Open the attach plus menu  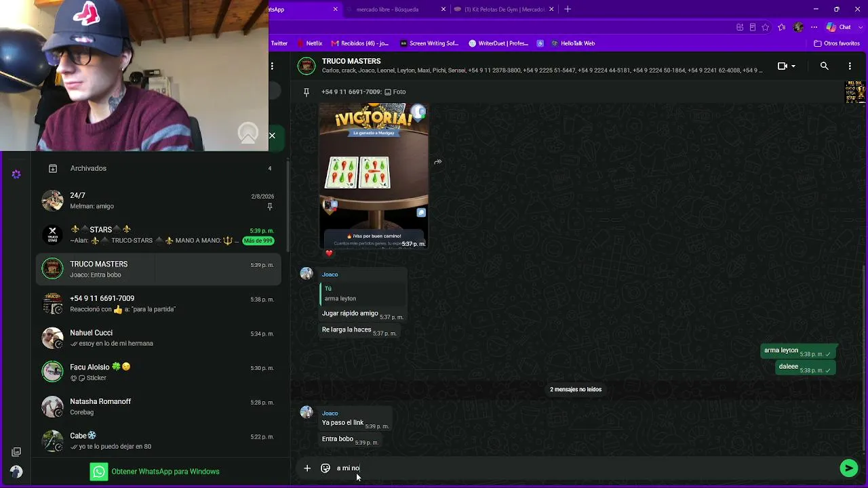pos(307,468)
